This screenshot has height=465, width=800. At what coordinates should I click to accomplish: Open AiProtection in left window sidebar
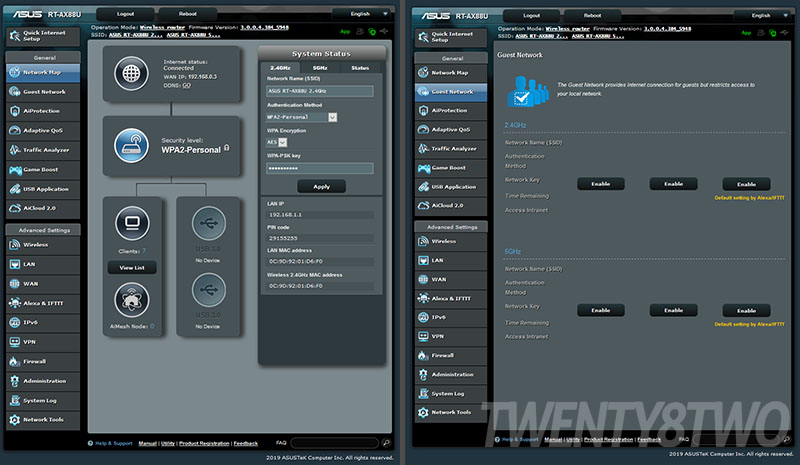click(x=43, y=111)
